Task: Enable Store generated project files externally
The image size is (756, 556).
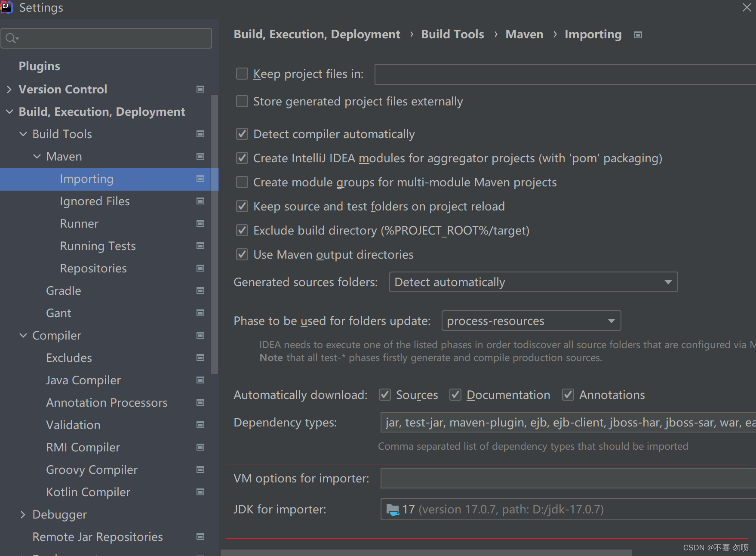Action: [x=242, y=101]
